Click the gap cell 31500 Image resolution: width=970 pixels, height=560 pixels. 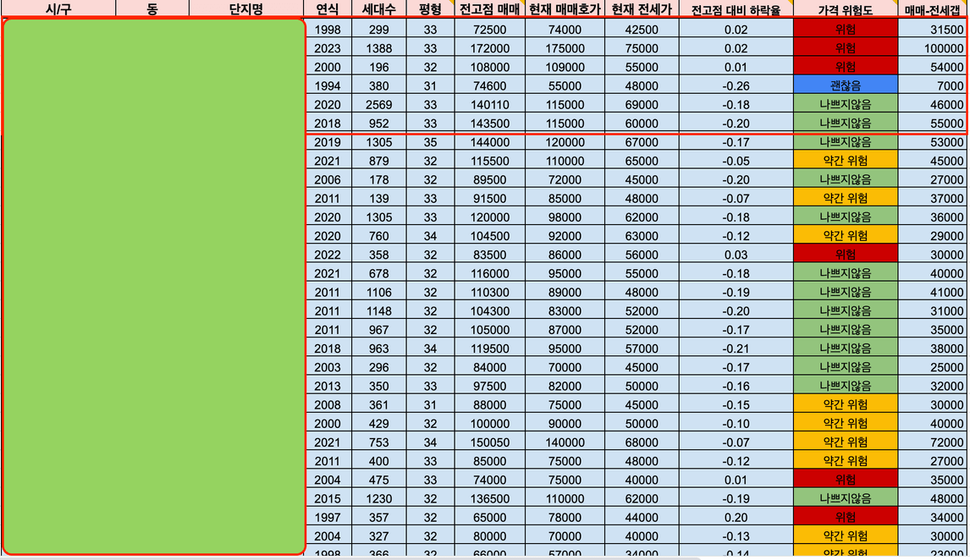tap(934, 29)
